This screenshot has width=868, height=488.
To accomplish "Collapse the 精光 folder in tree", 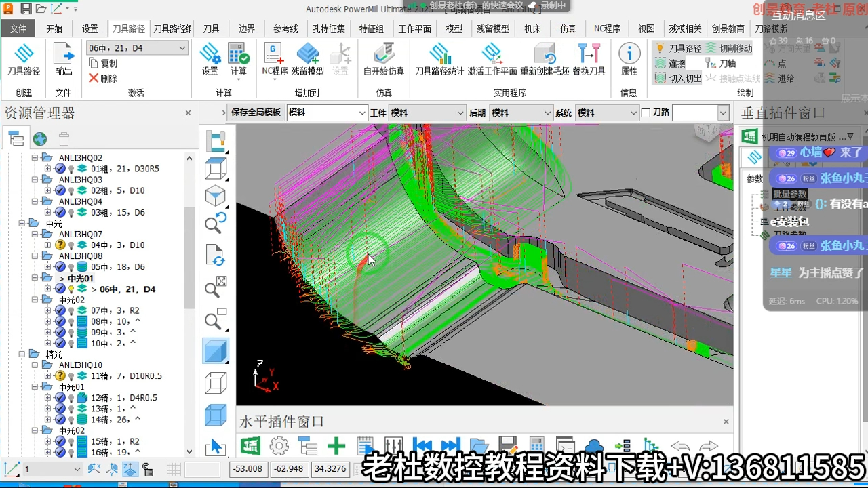I will pos(20,354).
